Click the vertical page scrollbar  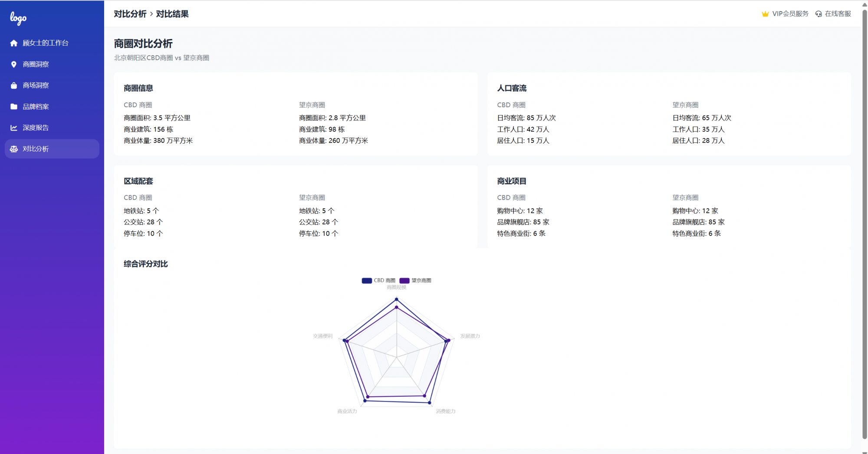865,217
